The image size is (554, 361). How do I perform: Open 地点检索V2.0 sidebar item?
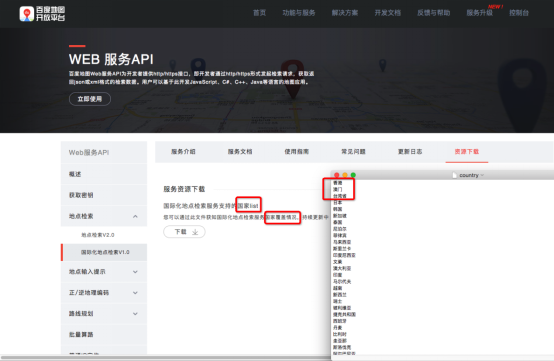98,235
